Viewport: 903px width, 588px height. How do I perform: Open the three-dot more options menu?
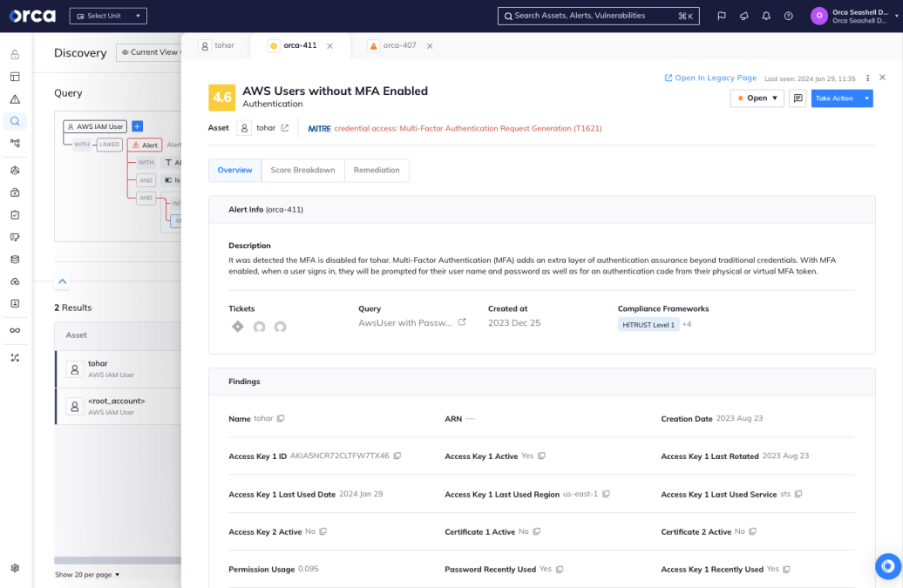coord(867,78)
